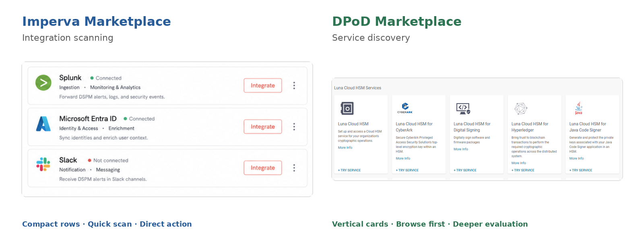The image size is (644, 250).
Task: Click 'Sync identities and enrich user context' description
Action: pyautogui.click(x=103, y=138)
